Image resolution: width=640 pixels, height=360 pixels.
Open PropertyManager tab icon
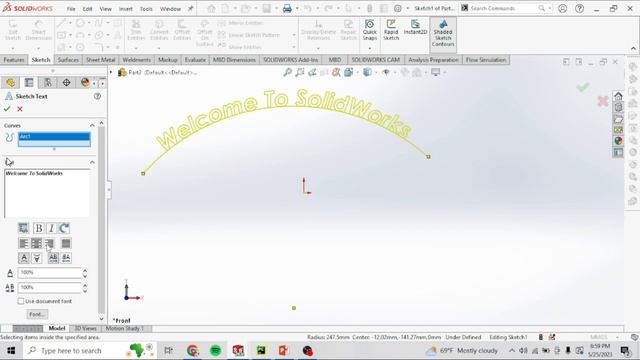point(29,83)
